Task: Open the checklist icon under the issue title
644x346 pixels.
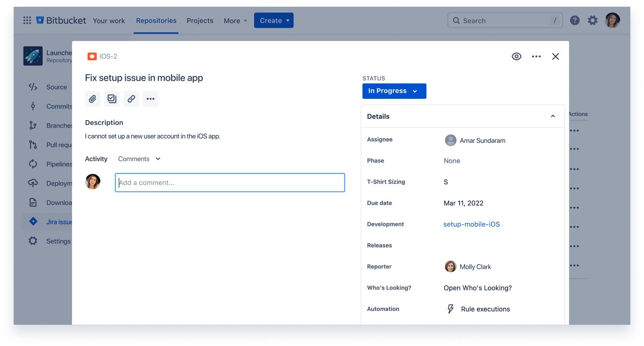Action: (x=112, y=98)
